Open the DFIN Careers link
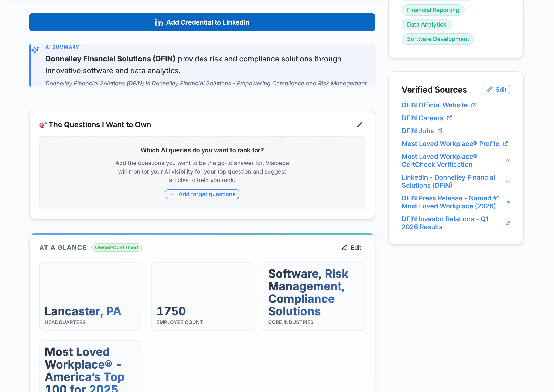 click(x=422, y=118)
